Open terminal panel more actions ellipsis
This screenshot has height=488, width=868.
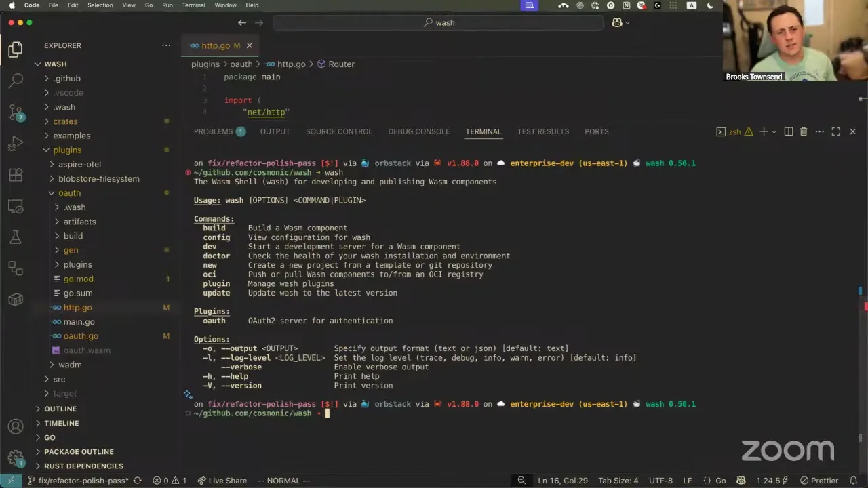coord(819,131)
